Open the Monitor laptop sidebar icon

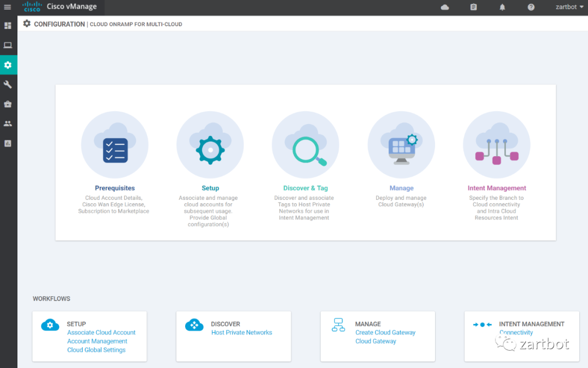pos(8,45)
